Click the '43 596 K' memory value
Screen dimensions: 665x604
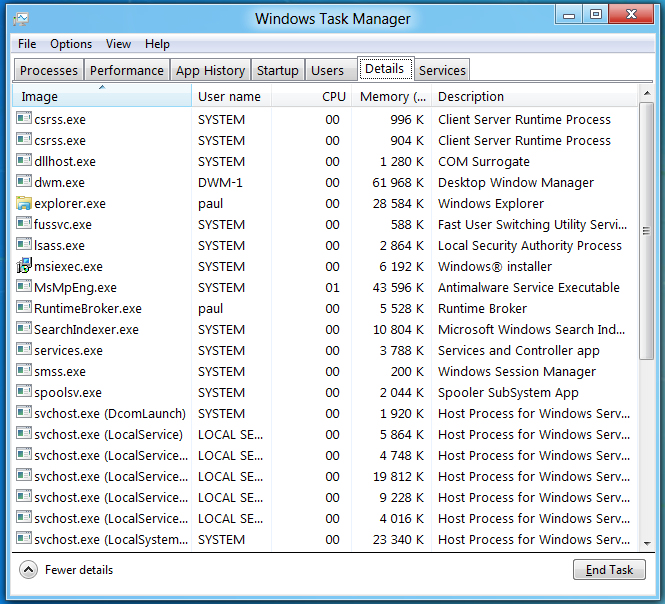398,288
